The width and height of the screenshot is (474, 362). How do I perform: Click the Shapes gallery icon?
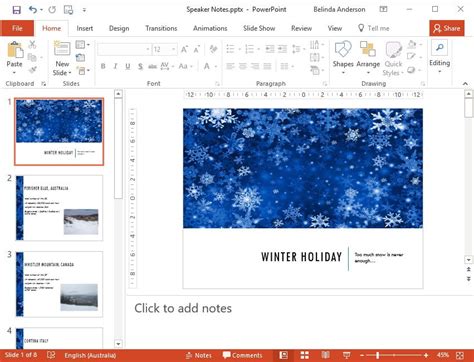343,49
